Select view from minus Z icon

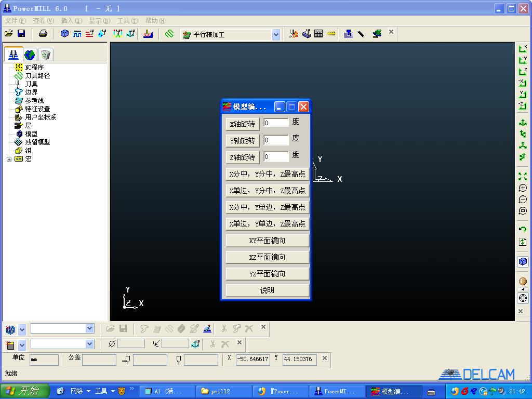coord(523,105)
